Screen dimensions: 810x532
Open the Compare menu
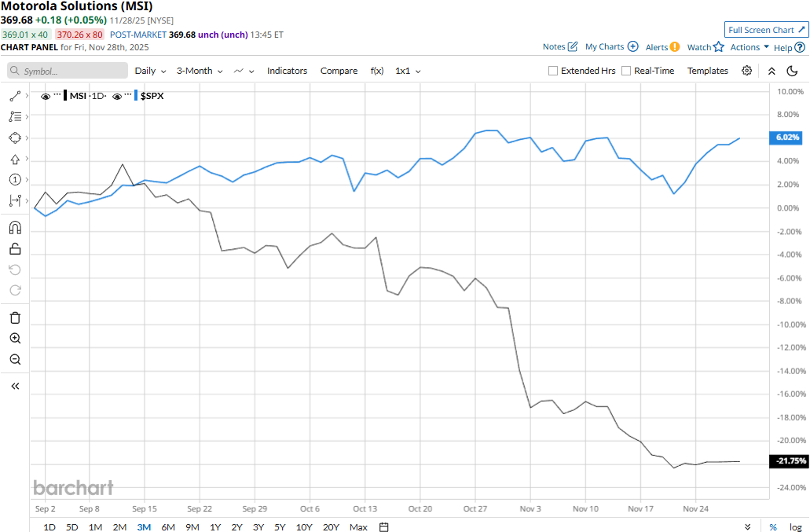(x=339, y=71)
